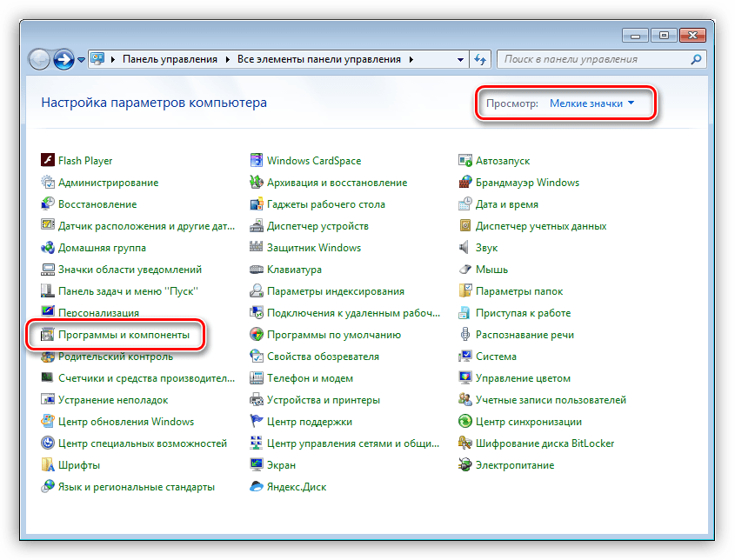Open Учетные записи пользователей link
This screenshot has width=735, height=560.
coord(551,400)
